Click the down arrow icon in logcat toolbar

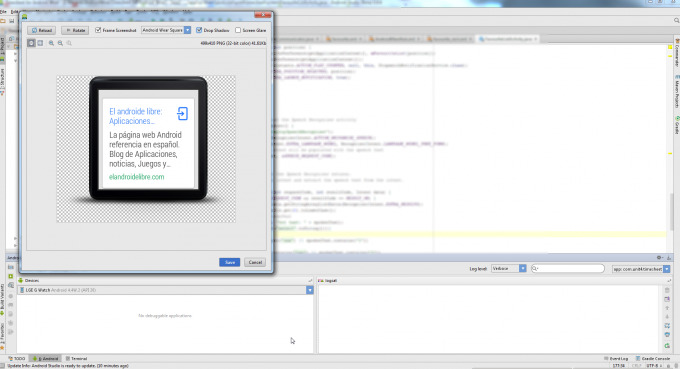coord(667,317)
